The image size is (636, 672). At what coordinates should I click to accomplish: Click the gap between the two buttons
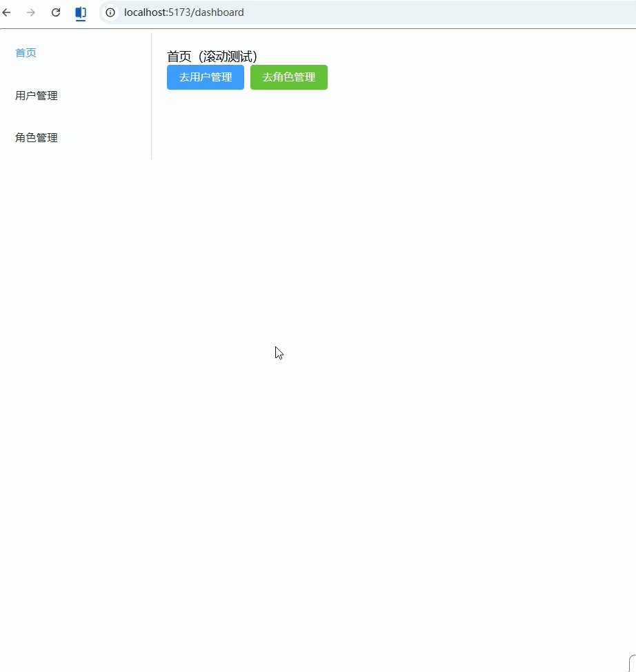click(247, 77)
